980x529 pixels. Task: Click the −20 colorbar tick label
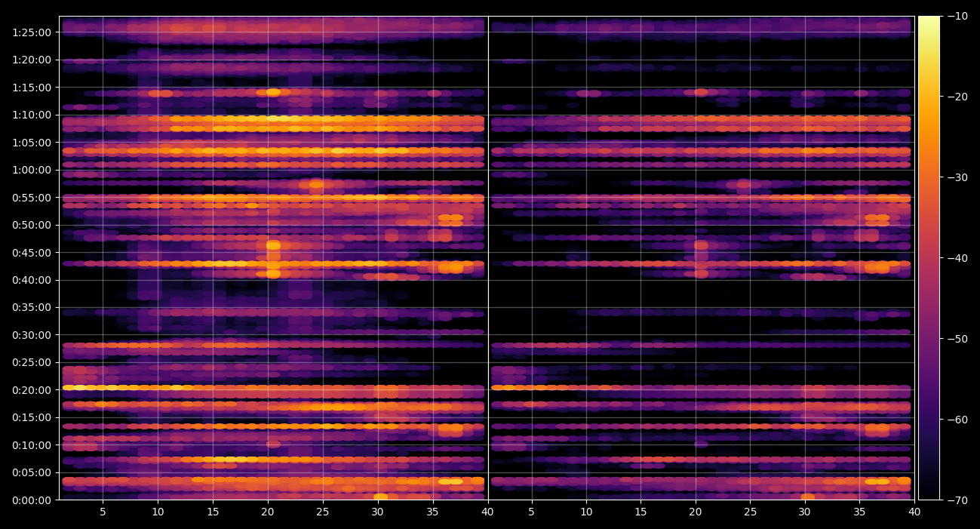tap(957, 97)
